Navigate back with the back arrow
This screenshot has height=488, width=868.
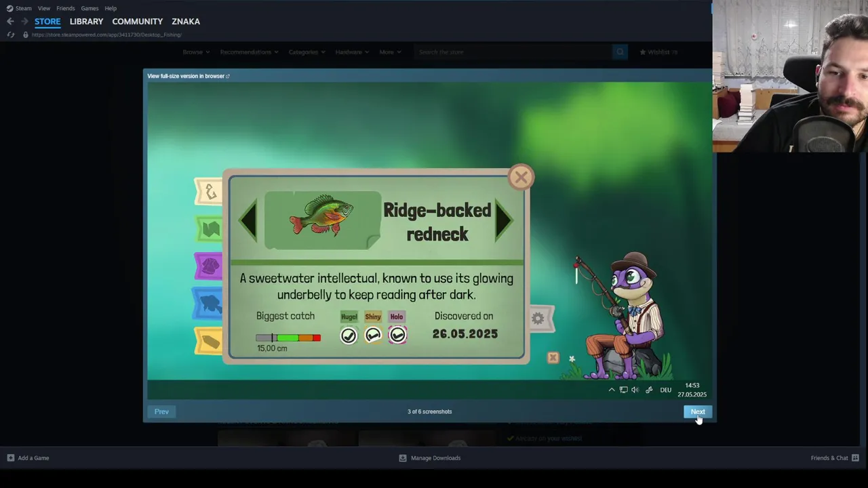10,22
